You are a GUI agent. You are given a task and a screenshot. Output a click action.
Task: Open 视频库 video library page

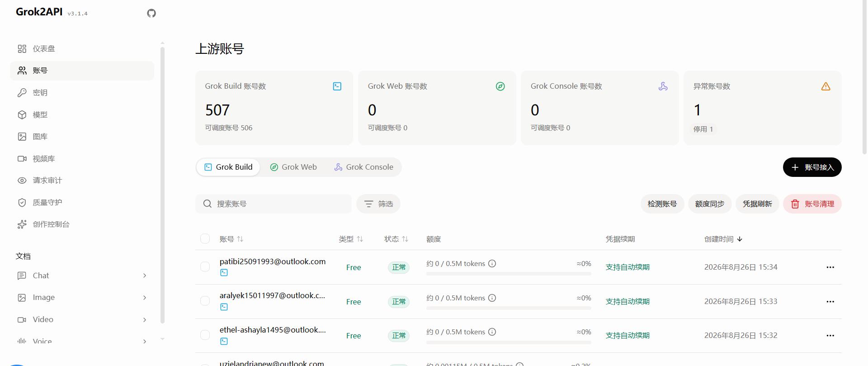pyautogui.click(x=82, y=158)
